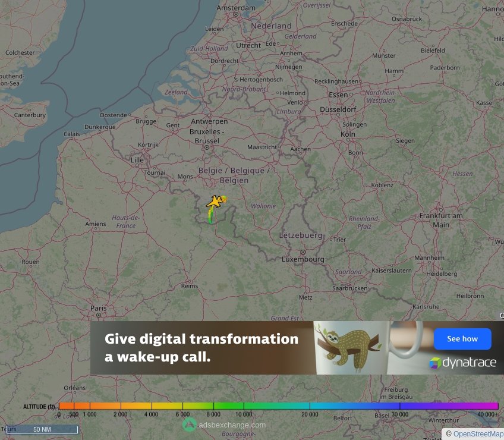Screen dimensions: 504x440
Task: Click the Frankfurt am Main label
Action: (441, 221)
